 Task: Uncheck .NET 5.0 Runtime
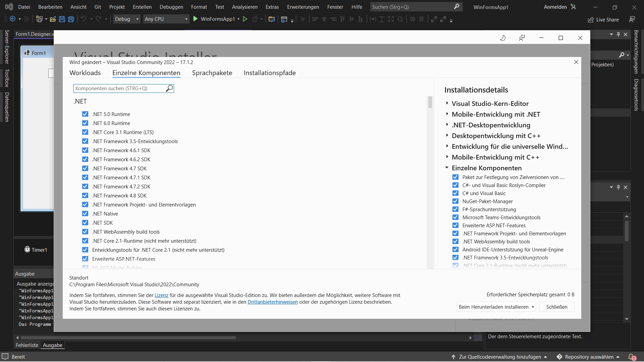tap(85, 114)
